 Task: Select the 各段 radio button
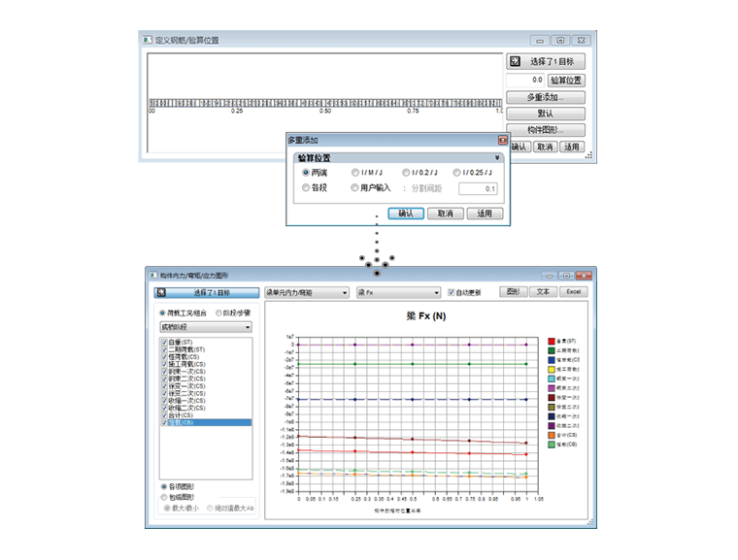[x=306, y=187]
